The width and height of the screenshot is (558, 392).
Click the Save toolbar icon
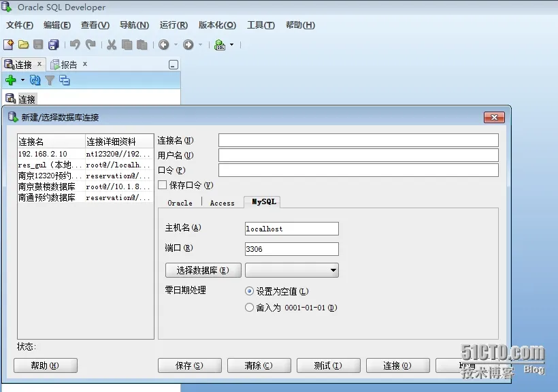[38, 44]
